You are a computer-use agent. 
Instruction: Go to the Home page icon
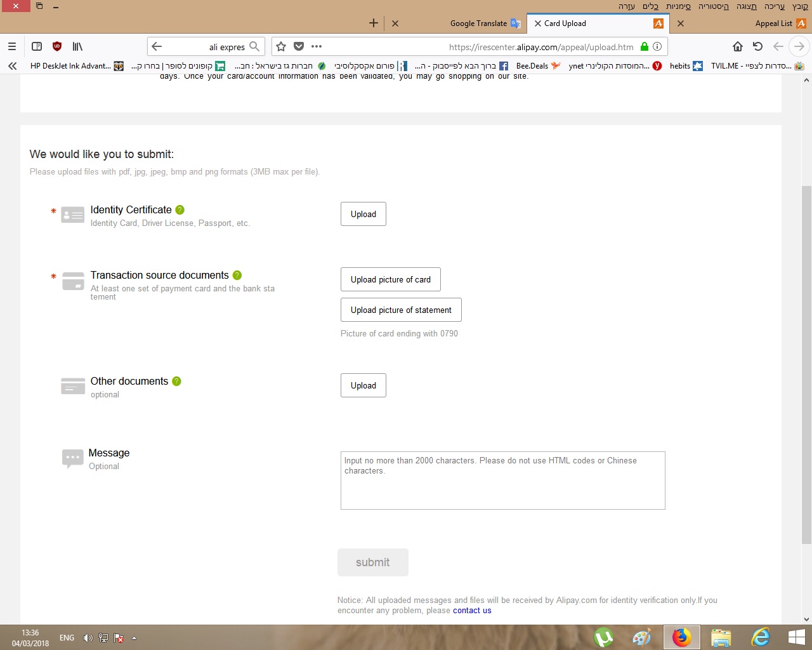[x=737, y=46]
